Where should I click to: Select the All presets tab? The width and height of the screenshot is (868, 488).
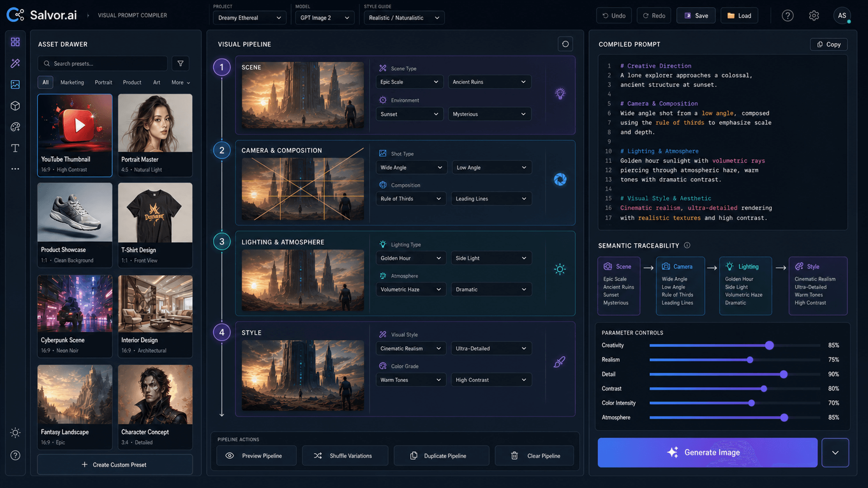45,82
